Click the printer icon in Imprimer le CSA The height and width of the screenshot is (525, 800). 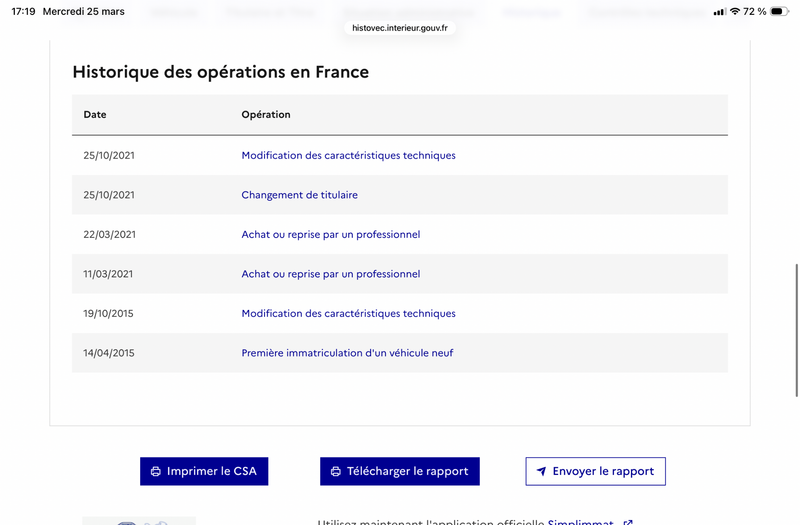(x=155, y=471)
